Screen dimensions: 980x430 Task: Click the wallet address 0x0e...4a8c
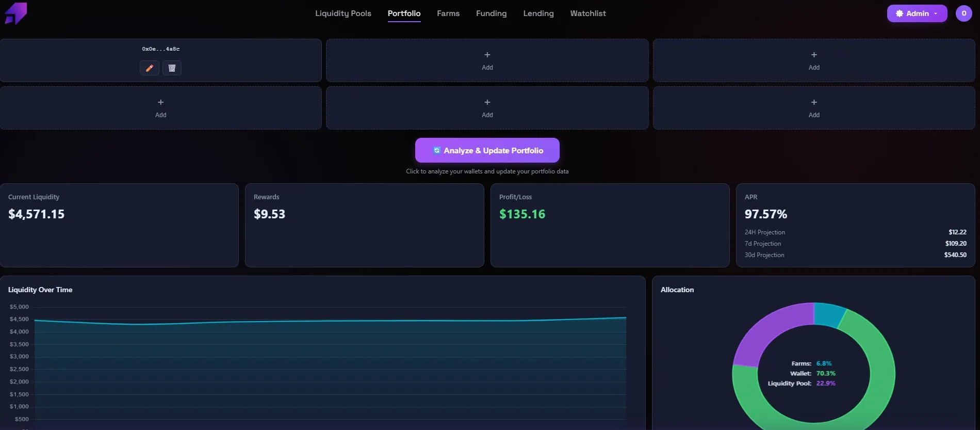tap(161, 49)
